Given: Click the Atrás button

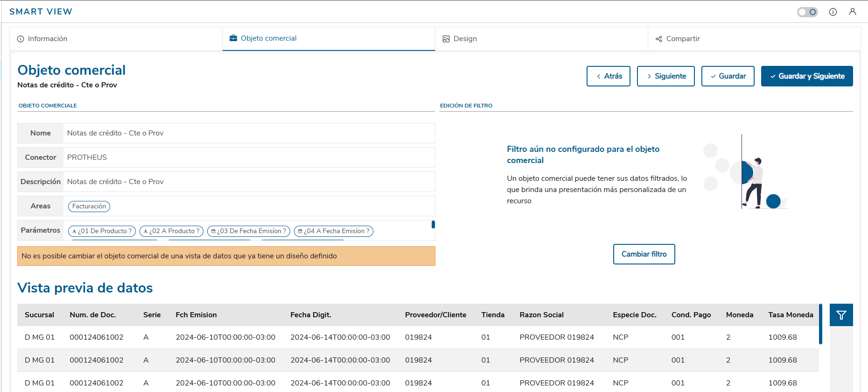Looking at the screenshot, I should (x=608, y=76).
